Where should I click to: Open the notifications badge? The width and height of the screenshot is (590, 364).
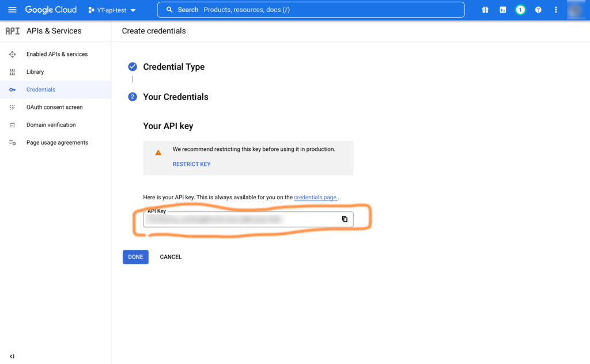pyautogui.click(x=520, y=10)
